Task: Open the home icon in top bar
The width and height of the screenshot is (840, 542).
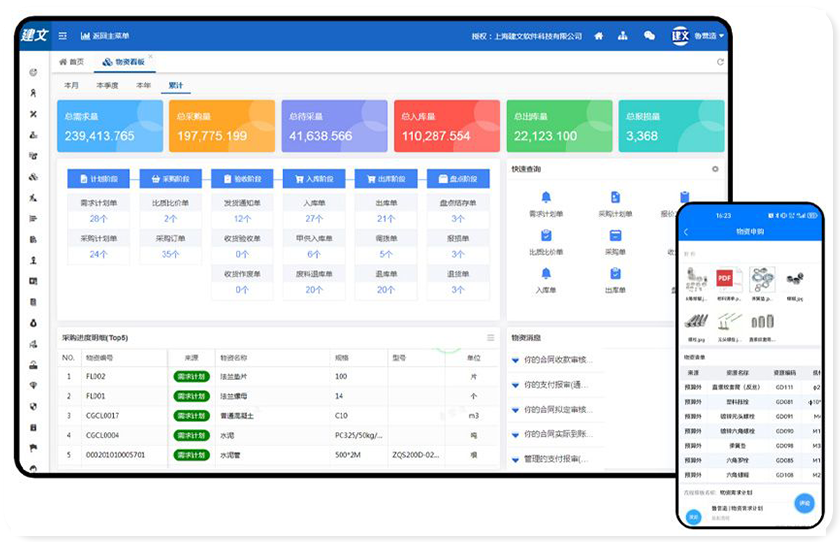Action: coord(598,36)
